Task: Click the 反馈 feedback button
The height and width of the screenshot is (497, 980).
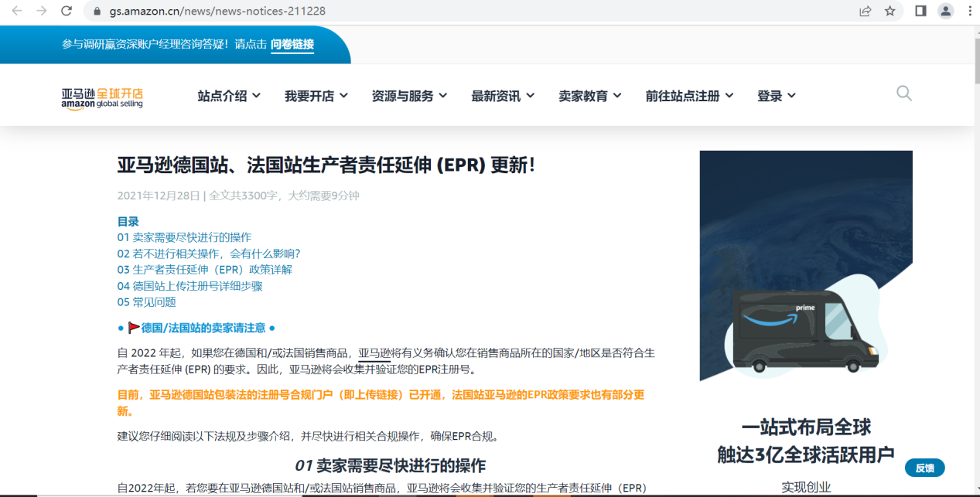Action: pyautogui.click(x=924, y=468)
